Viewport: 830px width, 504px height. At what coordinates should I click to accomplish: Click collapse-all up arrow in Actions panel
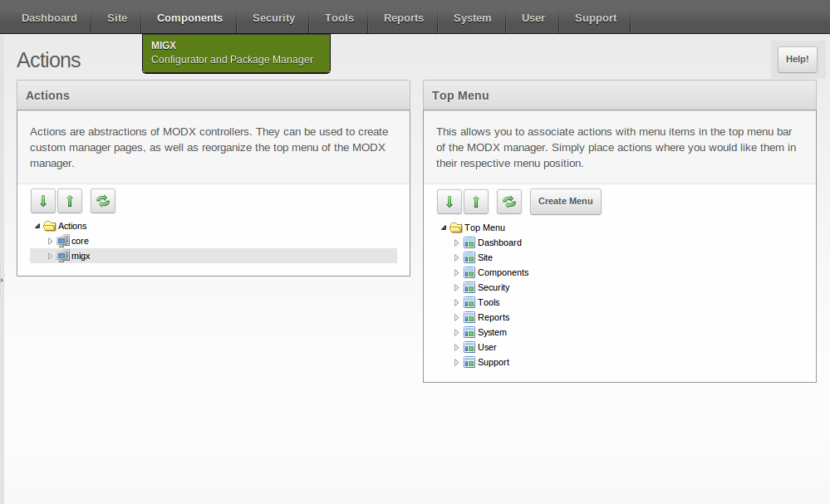coord(69,201)
